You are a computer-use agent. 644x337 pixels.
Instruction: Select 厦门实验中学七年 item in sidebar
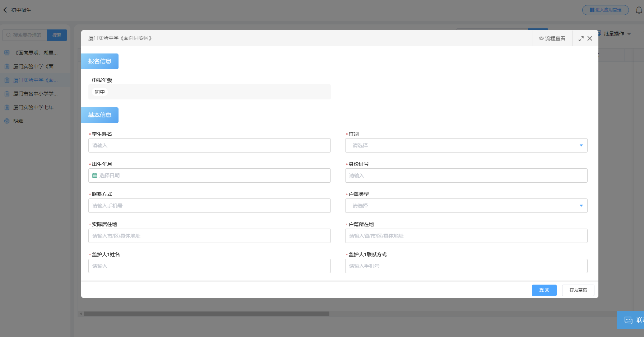pos(35,107)
